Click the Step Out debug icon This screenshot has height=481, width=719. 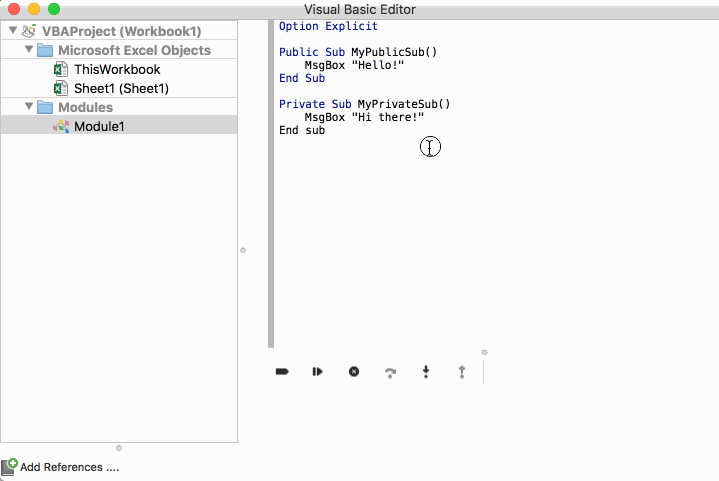[x=462, y=372]
